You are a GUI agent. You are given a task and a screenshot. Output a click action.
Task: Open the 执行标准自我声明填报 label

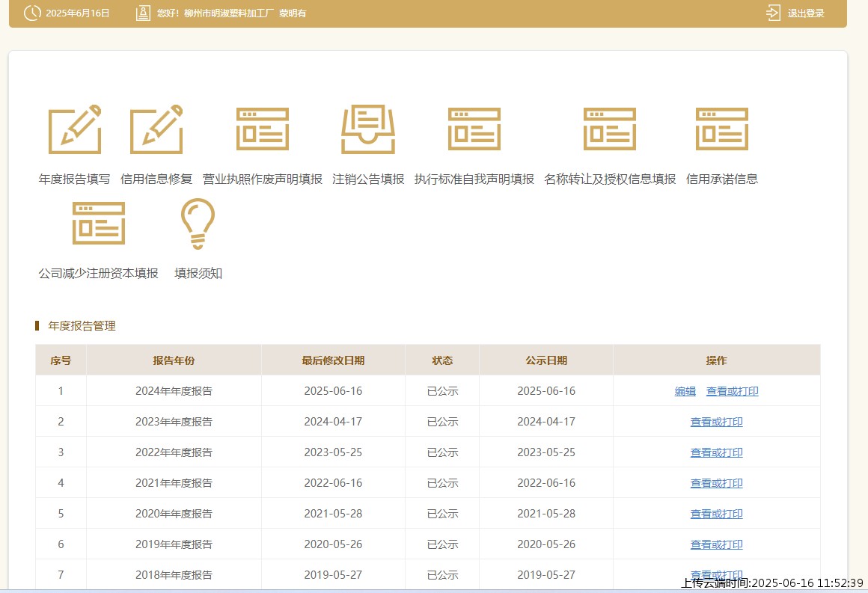474,179
